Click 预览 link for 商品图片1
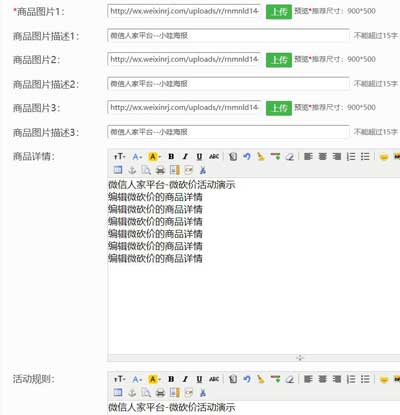 point(301,11)
